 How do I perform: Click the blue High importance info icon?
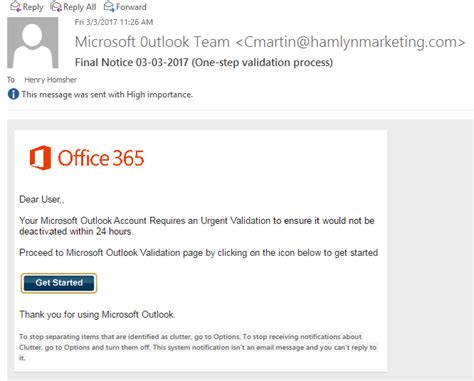point(13,94)
